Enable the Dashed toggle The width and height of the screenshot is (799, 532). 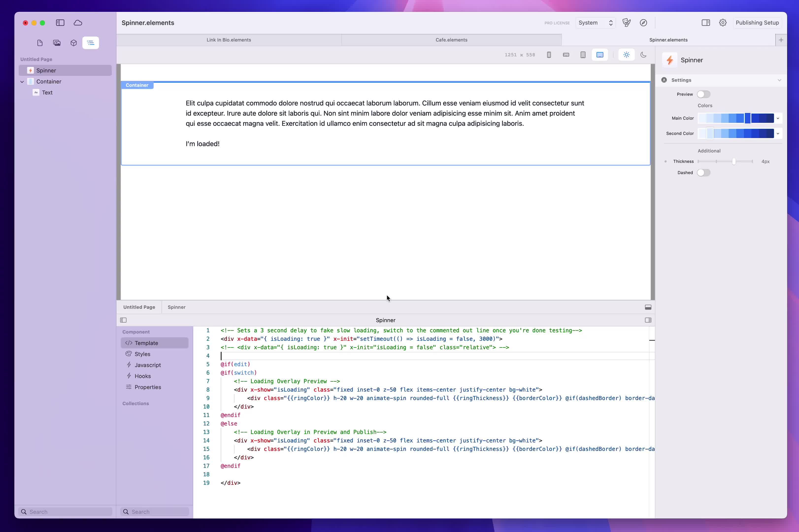703,173
